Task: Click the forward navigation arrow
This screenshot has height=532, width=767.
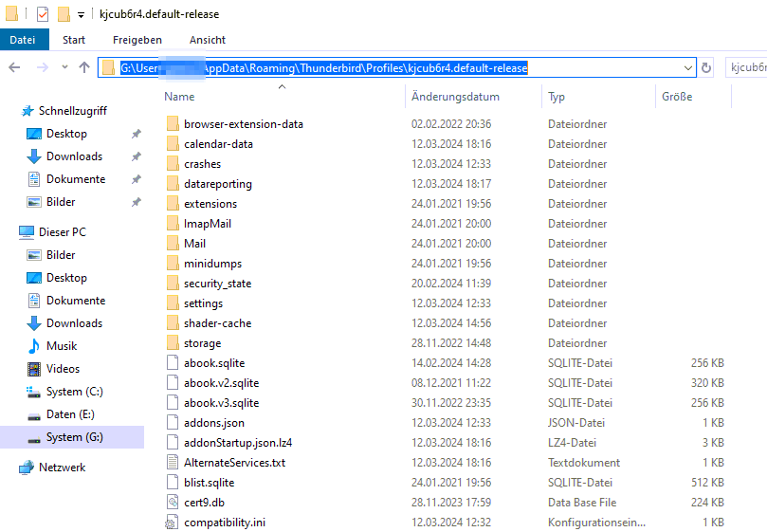Action: pos(43,67)
